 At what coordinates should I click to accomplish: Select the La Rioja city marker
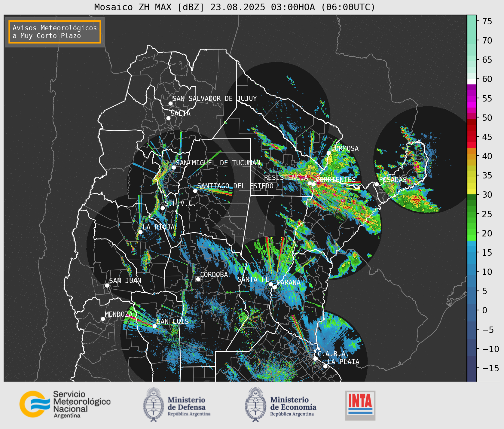(x=140, y=232)
